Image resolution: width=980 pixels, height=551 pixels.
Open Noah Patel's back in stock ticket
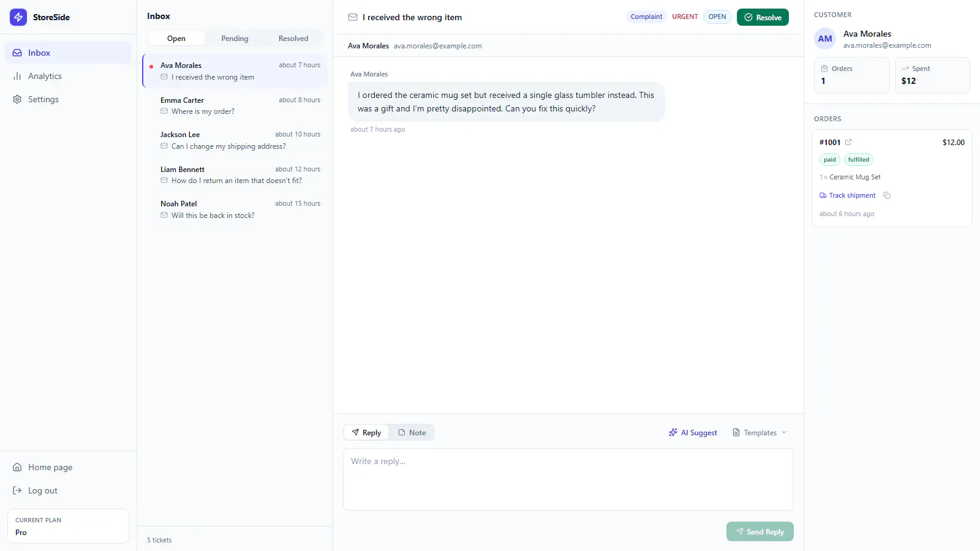pyautogui.click(x=235, y=209)
